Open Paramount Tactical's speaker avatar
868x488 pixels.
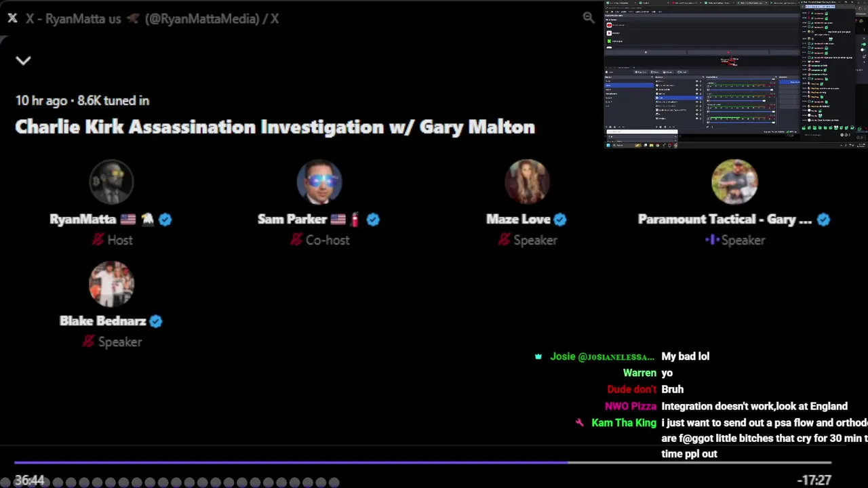click(x=734, y=182)
